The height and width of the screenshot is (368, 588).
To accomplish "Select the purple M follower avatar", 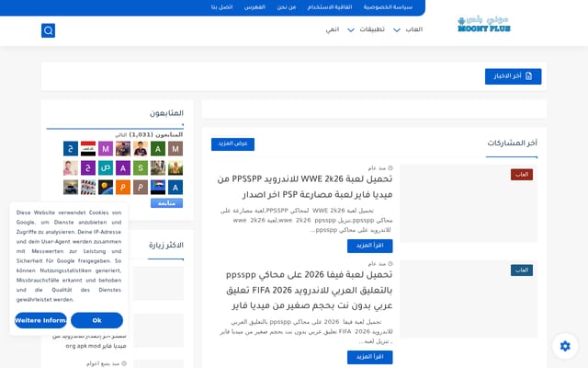I will [x=106, y=149].
